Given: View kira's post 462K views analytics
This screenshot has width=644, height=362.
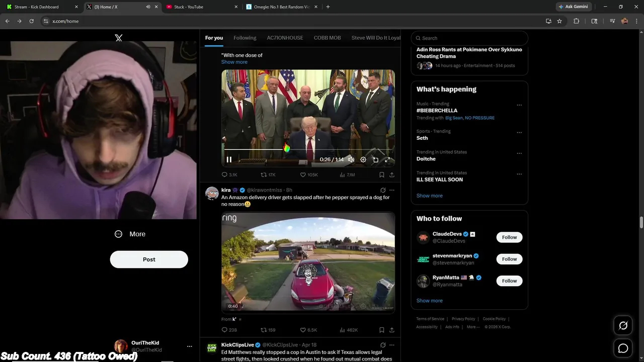Looking at the screenshot, I should click(348, 330).
